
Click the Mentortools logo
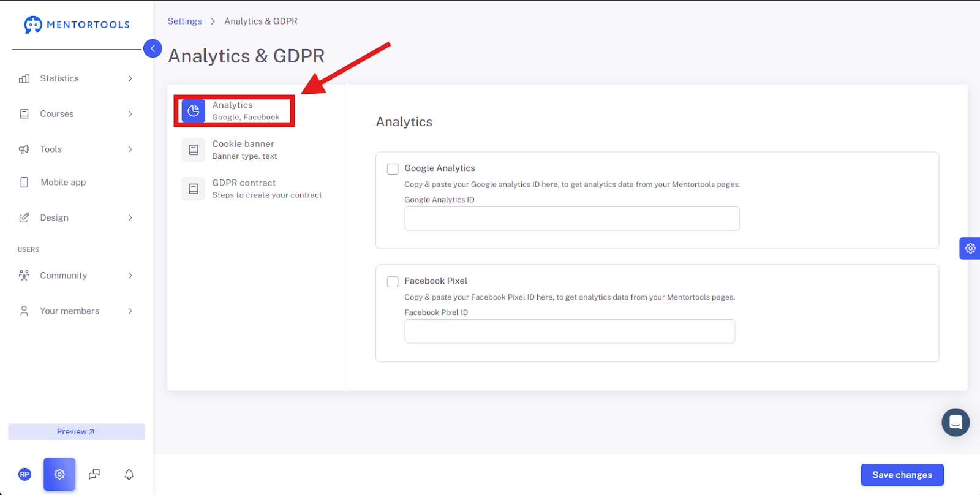(x=77, y=25)
